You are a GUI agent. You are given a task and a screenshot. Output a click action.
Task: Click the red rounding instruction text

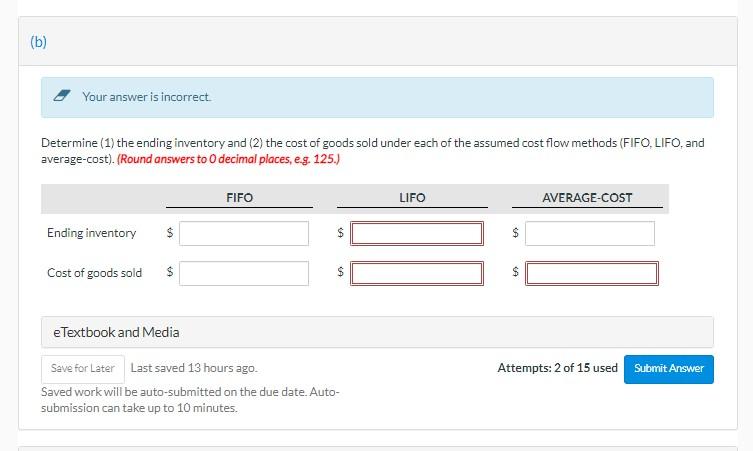coord(228,159)
